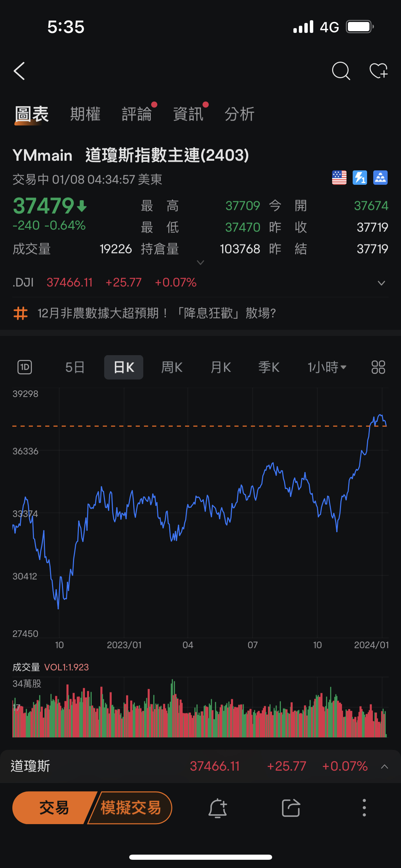The height and width of the screenshot is (868, 401).
Task: Select the 周K chart period
Action: click(x=172, y=367)
